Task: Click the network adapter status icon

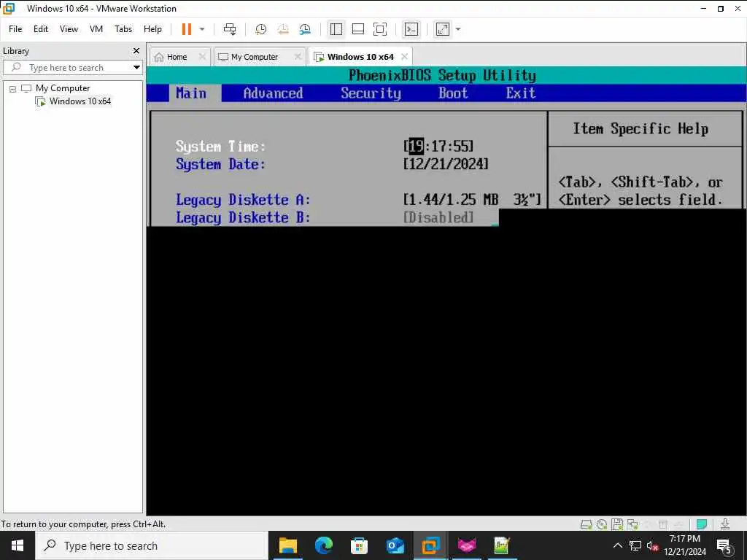Action: coord(632,524)
